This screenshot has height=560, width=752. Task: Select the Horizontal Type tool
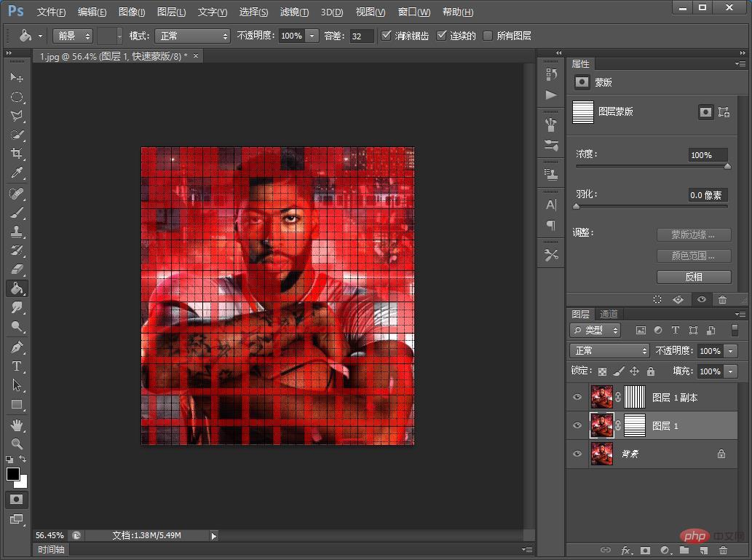tap(16, 366)
